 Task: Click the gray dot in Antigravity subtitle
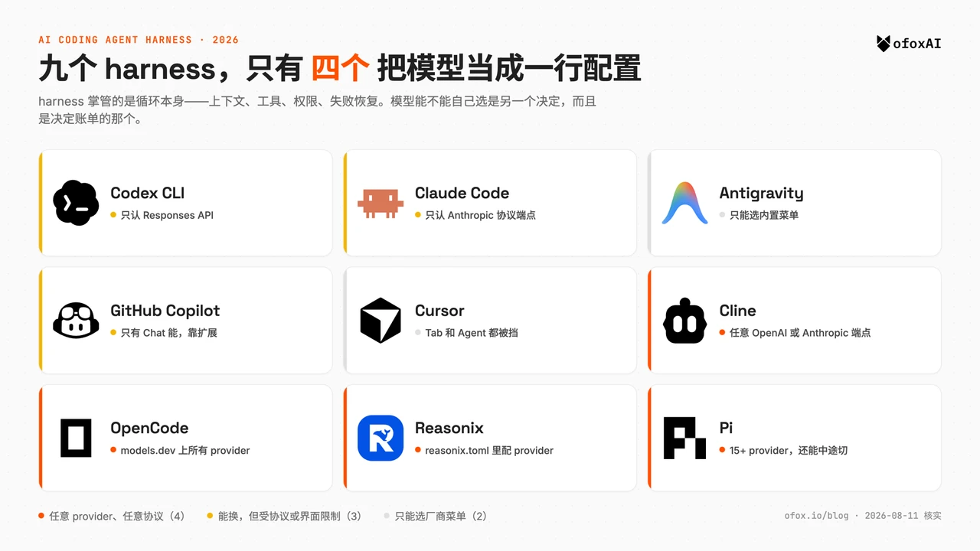coord(723,215)
